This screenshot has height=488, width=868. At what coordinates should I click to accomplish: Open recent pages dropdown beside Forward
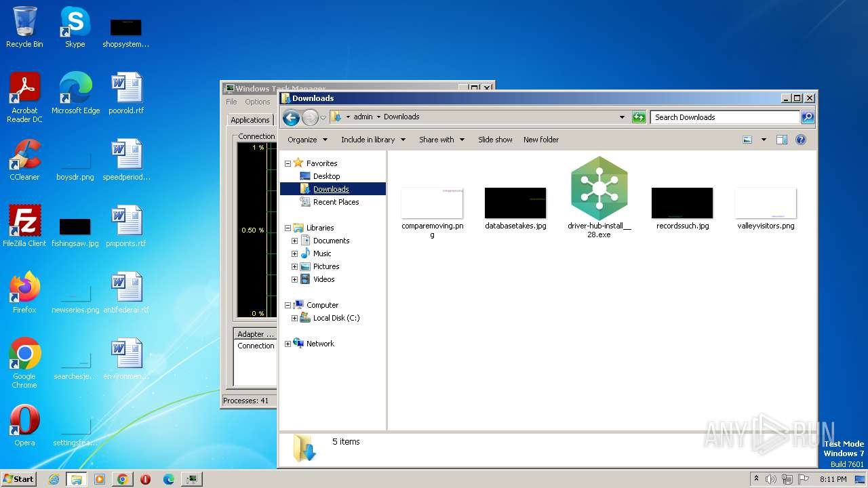pyautogui.click(x=323, y=117)
